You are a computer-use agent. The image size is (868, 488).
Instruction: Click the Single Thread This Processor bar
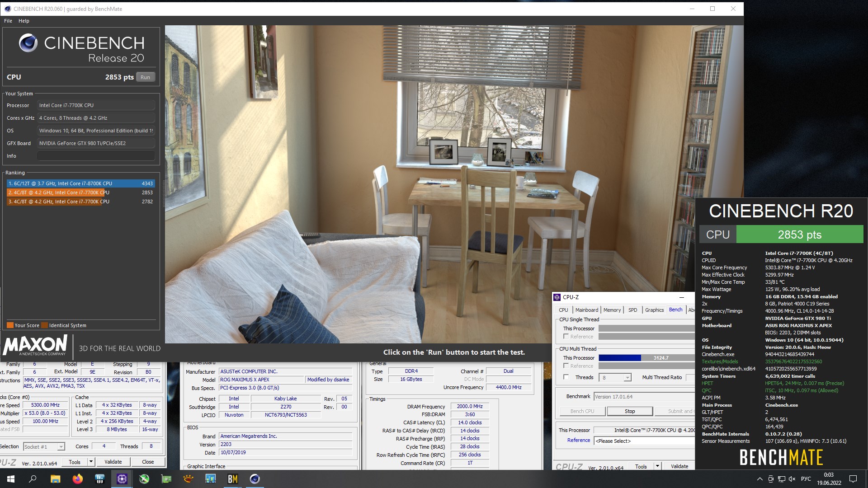(646, 328)
